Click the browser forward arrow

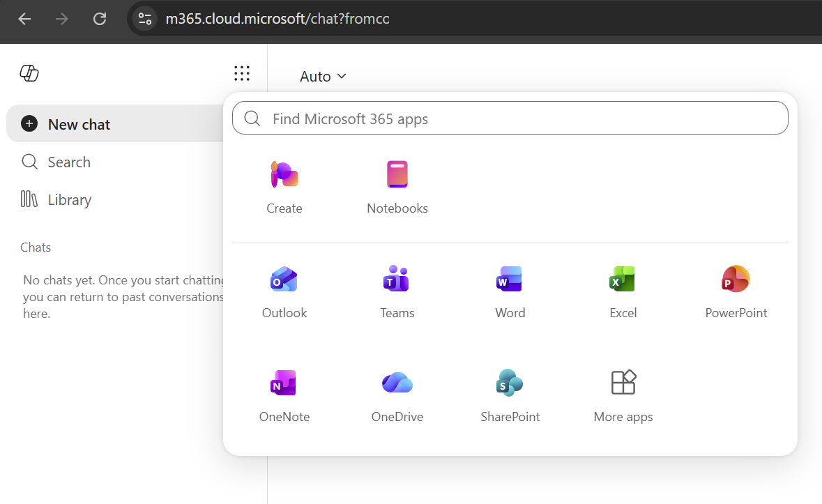click(62, 20)
